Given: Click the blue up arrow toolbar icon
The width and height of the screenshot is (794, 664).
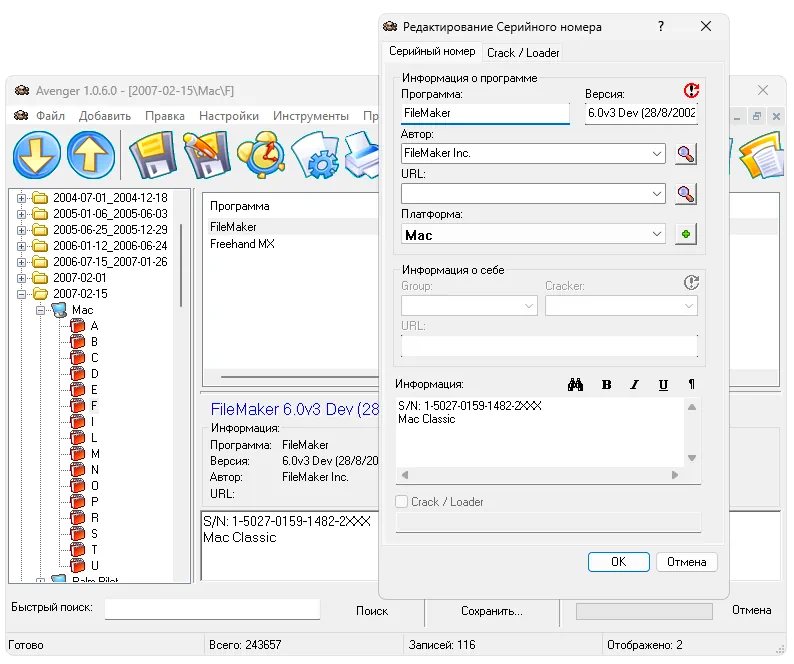Looking at the screenshot, I should click(91, 154).
